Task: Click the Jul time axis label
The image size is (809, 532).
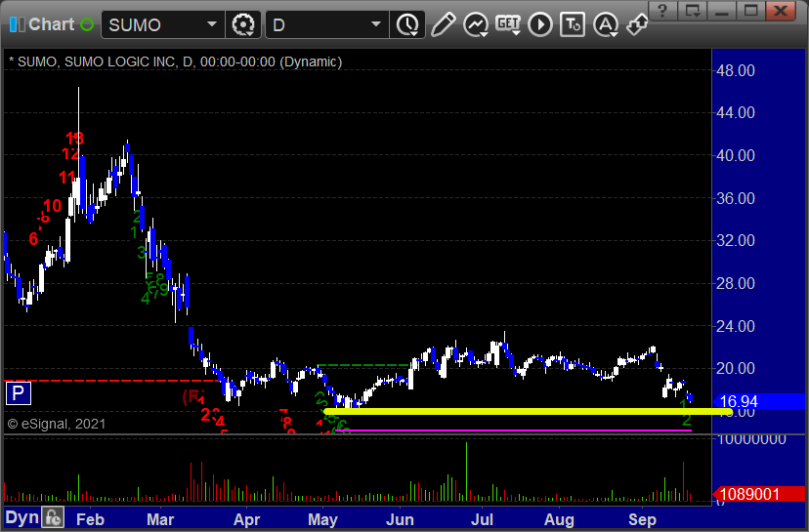Action: 482,519
